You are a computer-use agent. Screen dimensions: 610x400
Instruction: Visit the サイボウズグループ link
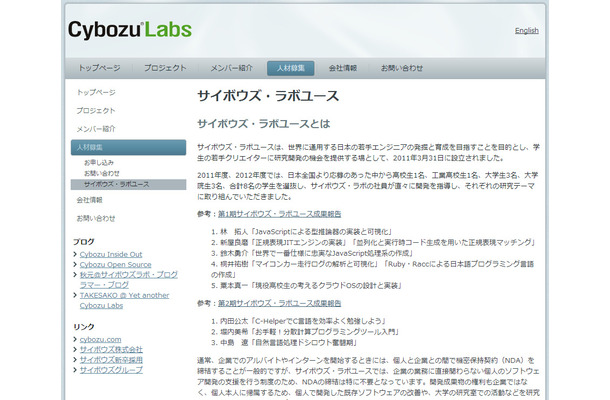[x=111, y=370]
